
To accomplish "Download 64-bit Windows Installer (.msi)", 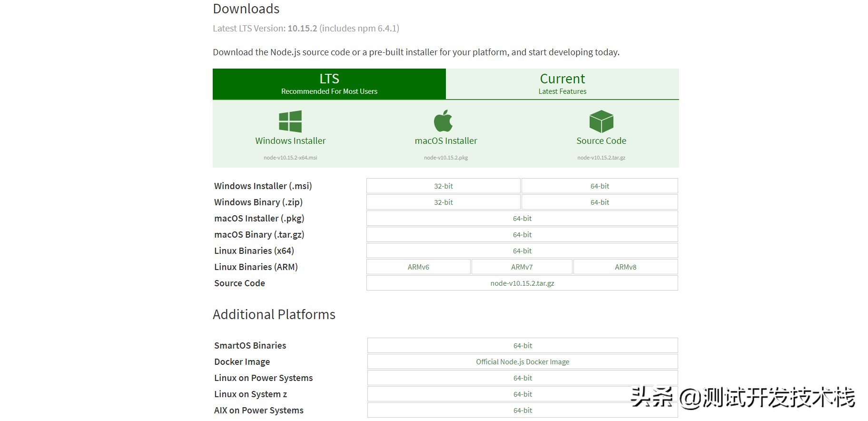I will (x=600, y=186).
